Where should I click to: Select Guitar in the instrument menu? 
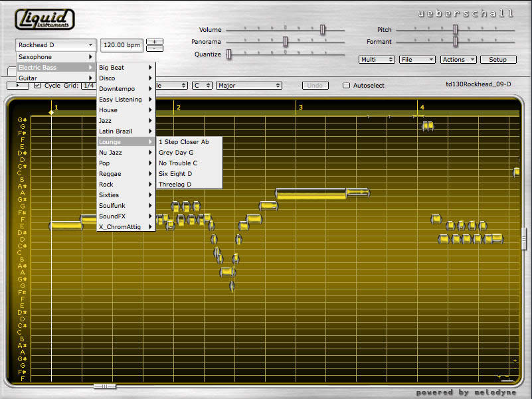click(x=56, y=78)
